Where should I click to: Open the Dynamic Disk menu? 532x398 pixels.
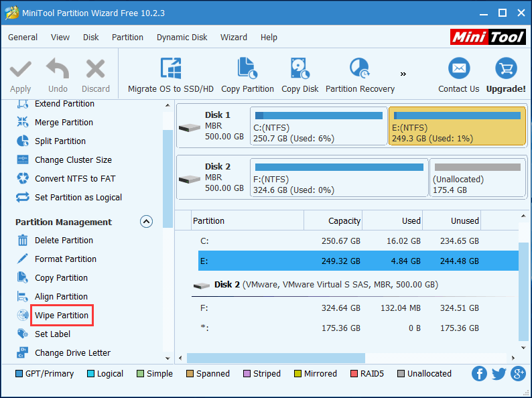(182, 37)
